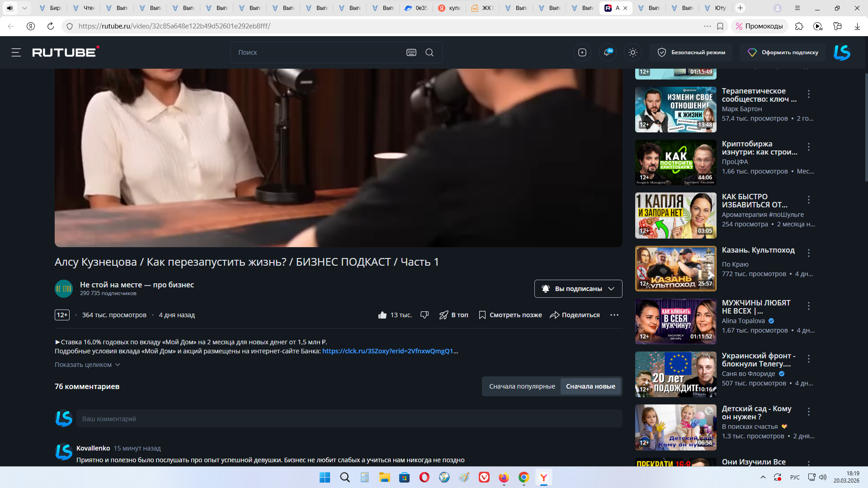Toggle Безопасный режим safe mode

691,52
